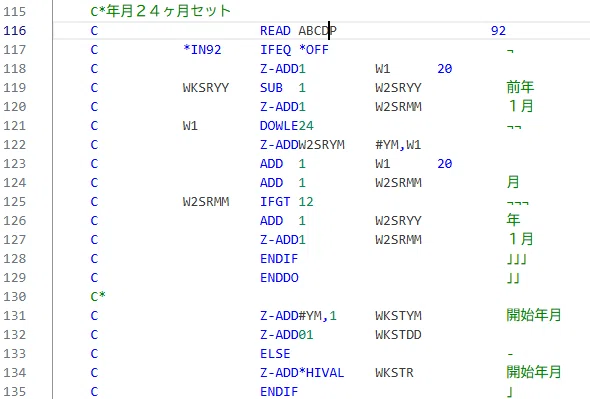Viewport: 590px width, 399px height.
Task: Click ENDIF on line 128
Action: click(x=279, y=259)
